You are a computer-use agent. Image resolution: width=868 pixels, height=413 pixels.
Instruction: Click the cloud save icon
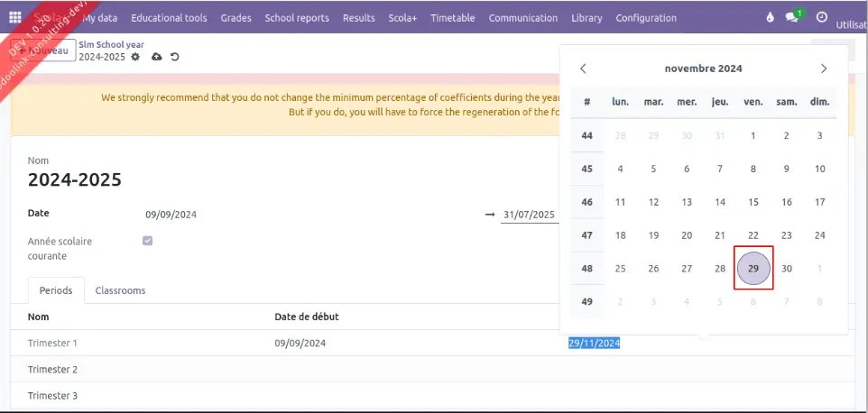pyautogui.click(x=157, y=57)
